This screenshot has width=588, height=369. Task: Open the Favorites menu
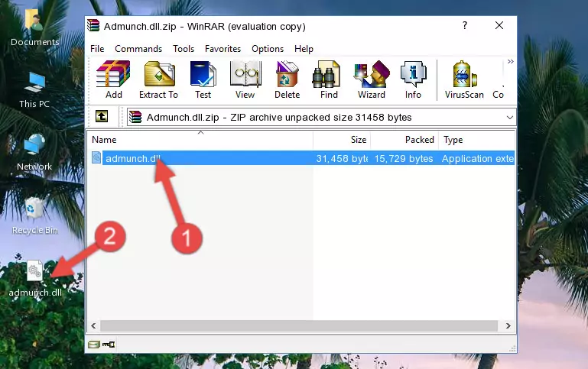click(x=223, y=49)
